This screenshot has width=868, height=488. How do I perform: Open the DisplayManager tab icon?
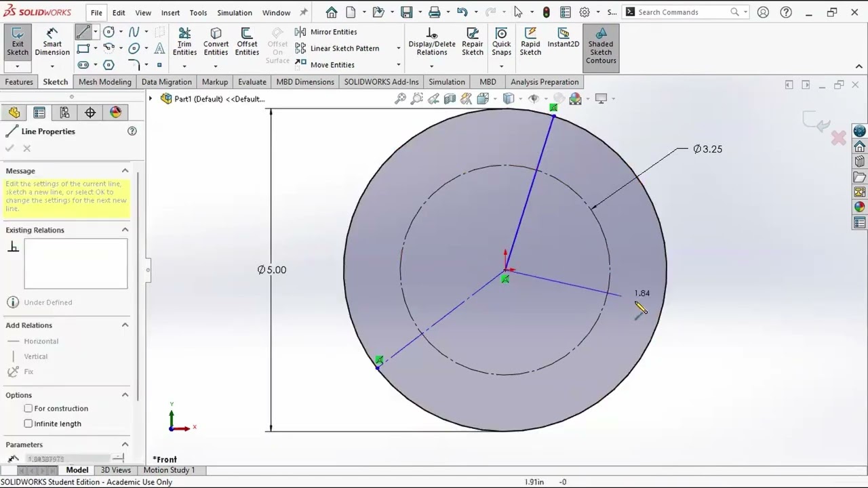pos(115,113)
